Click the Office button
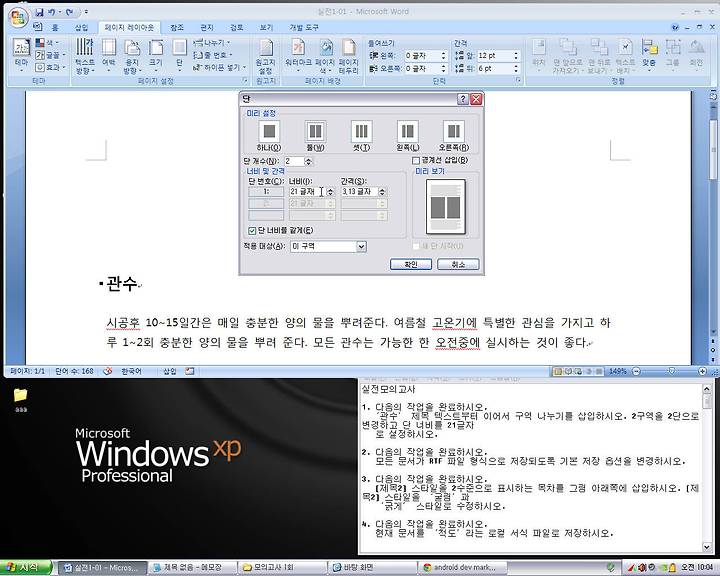 [x=18, y=17]
